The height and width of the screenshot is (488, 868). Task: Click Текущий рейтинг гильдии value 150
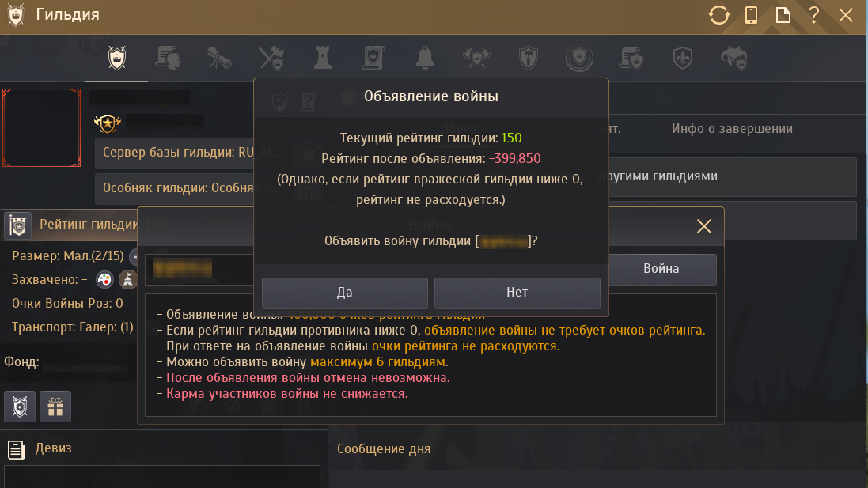click(x=511, y=138)
